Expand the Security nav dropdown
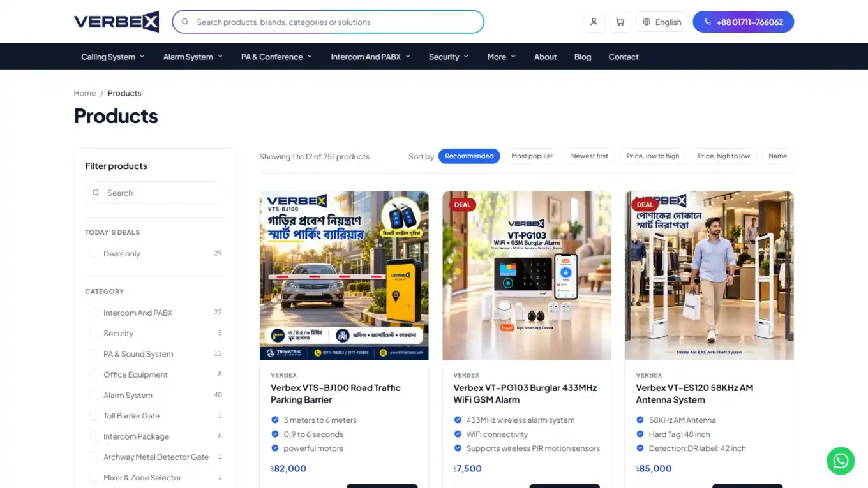 [x=449, y=57]
